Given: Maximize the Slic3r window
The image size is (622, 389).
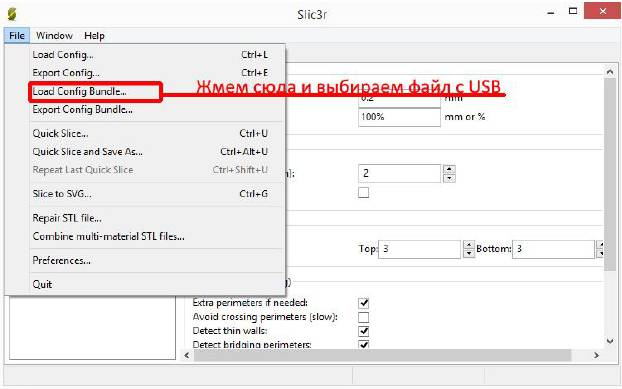Looking at the screenshot, I should 573,11.
